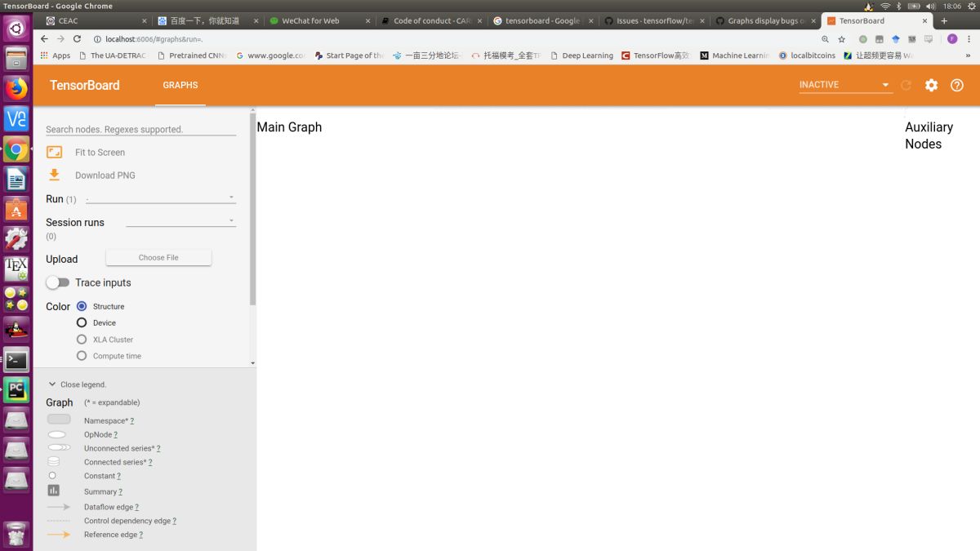Open Files manager from the dock
Screen dimensions: 980x551
click(x=16, y=58)
